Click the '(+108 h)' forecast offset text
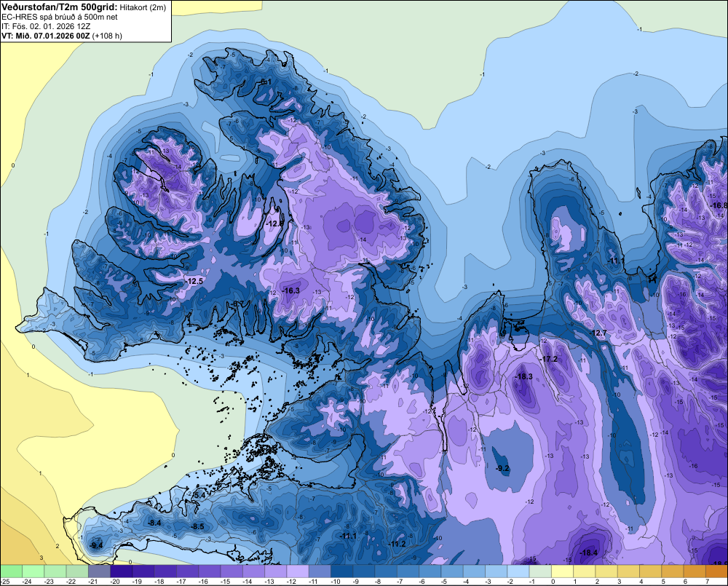 coord(107,36)
